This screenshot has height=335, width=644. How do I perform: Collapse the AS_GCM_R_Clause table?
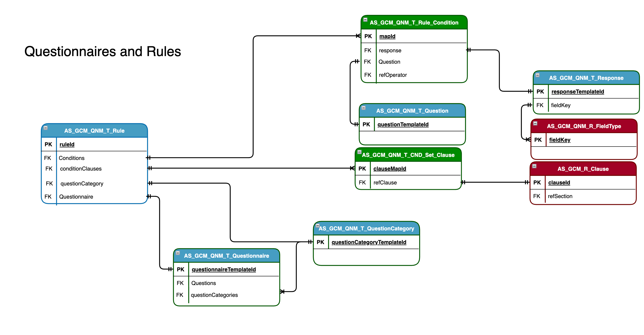(x=534, y=166)
